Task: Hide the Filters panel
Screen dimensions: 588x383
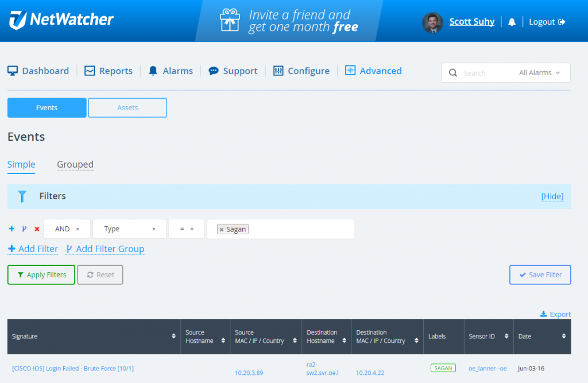Action: point(552,196)
